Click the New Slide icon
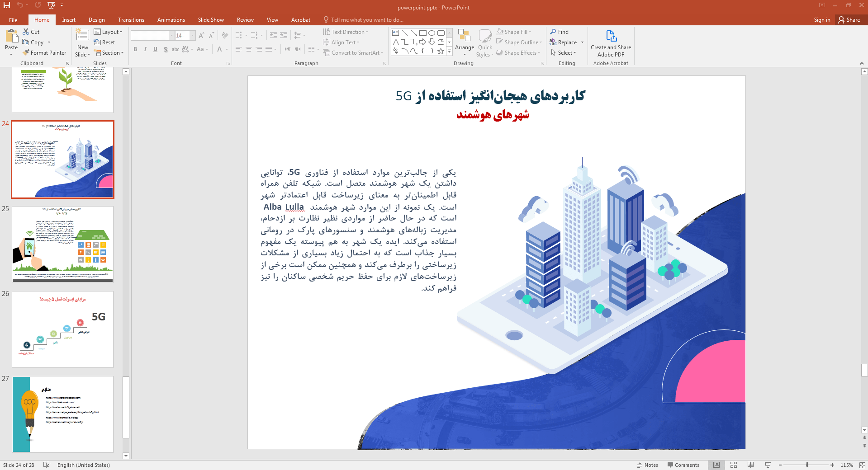Viewport: 868px width, 470px height. [82, 36]
